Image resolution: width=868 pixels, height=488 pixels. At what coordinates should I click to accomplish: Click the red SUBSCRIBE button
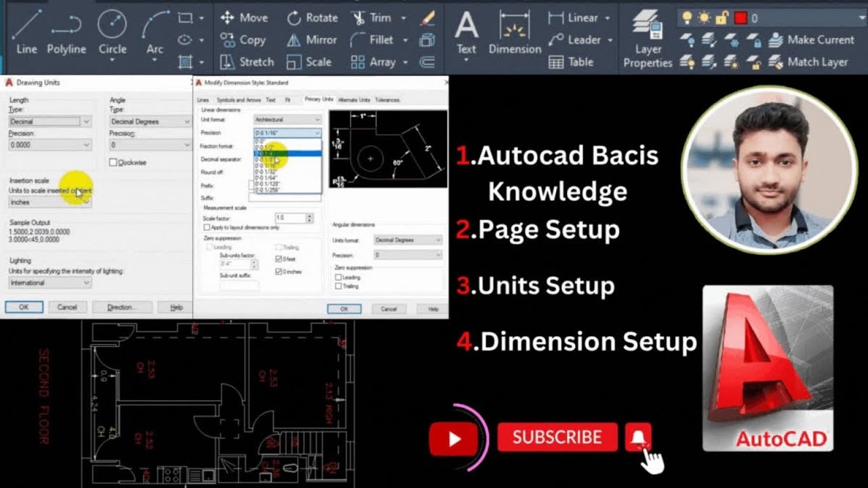coord(557,437)
